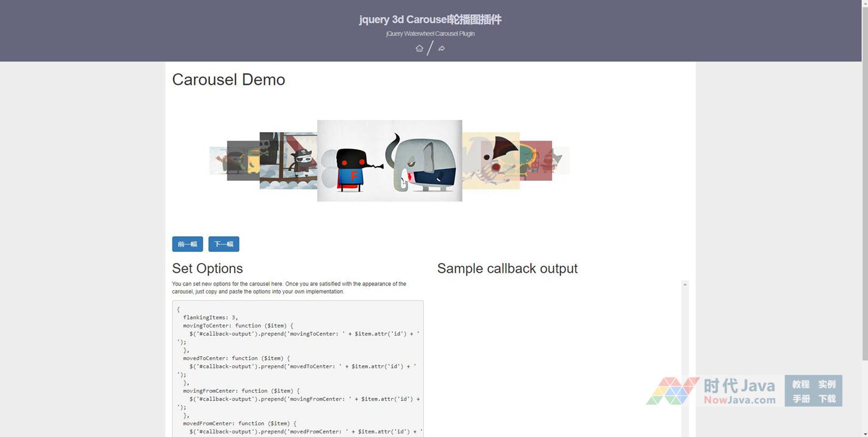Image resolution: width=868 pixels, height=437 pixels.
Task: Open the 手册 manual link
Action: (800, 399)
